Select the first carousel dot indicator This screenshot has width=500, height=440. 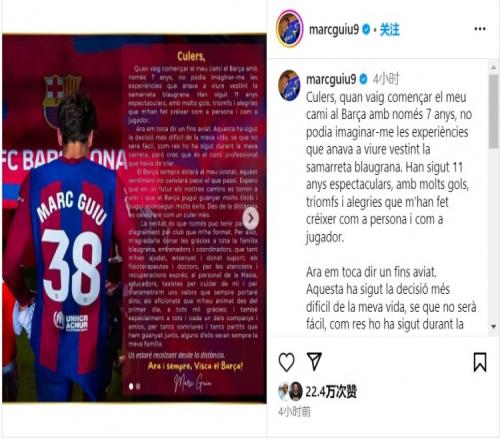[x=131, y=386]
